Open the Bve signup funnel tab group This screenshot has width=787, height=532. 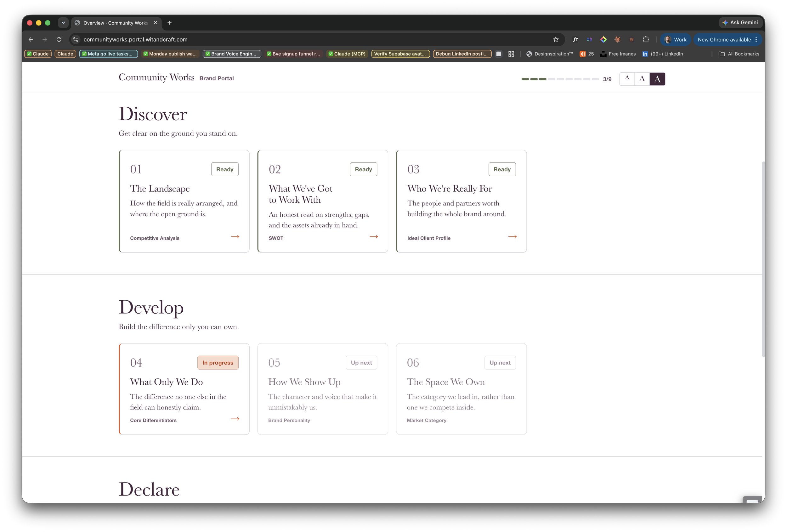point(293,54)
